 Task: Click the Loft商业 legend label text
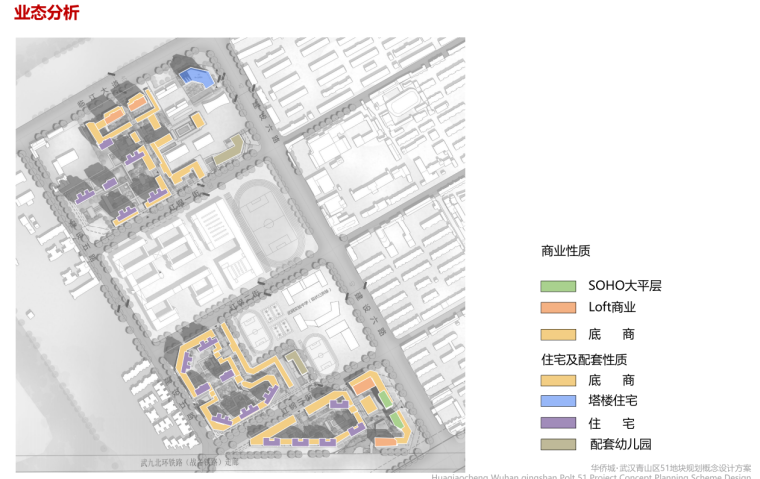(612, 308)
